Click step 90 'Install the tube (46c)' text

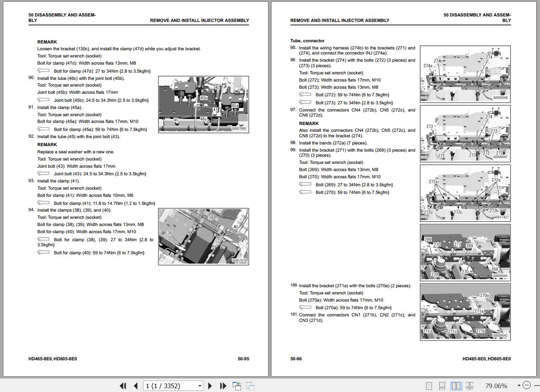click(x=81, y=78)
